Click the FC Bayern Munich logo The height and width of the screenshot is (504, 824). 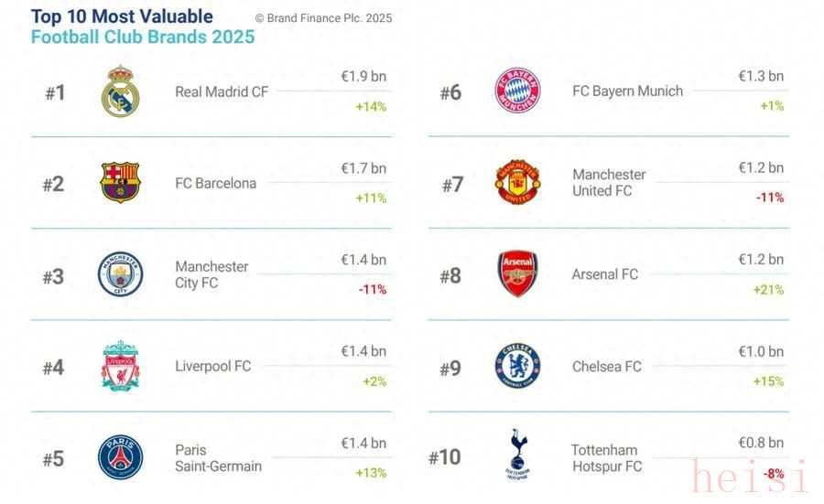point(517,90)
